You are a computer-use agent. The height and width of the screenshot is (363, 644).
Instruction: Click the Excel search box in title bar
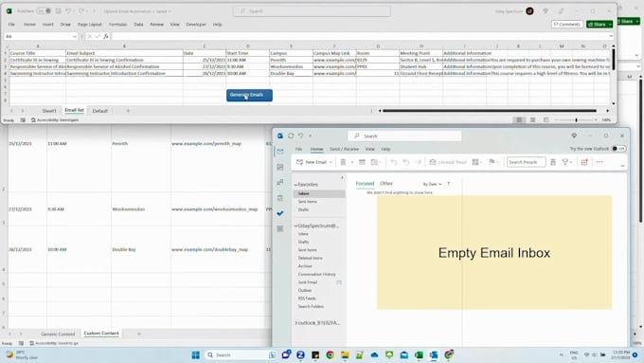point(313,11)
